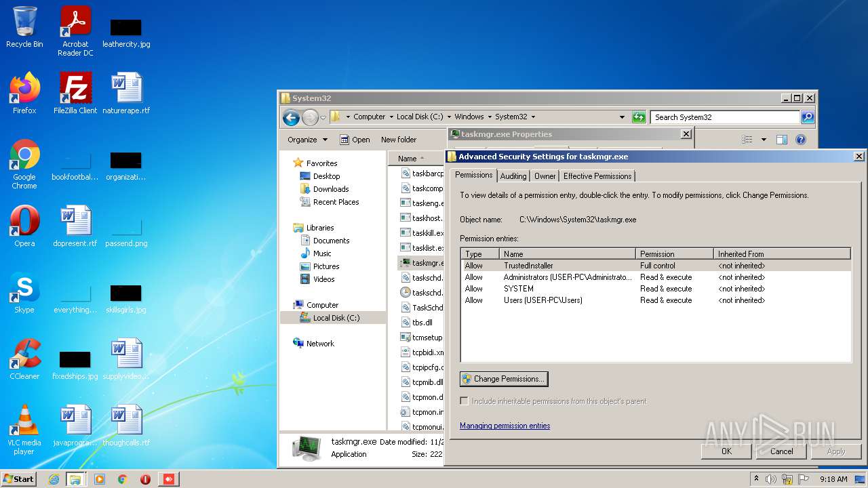
Task: Launch Opera desktop shortcut
Action: point(24,226)
